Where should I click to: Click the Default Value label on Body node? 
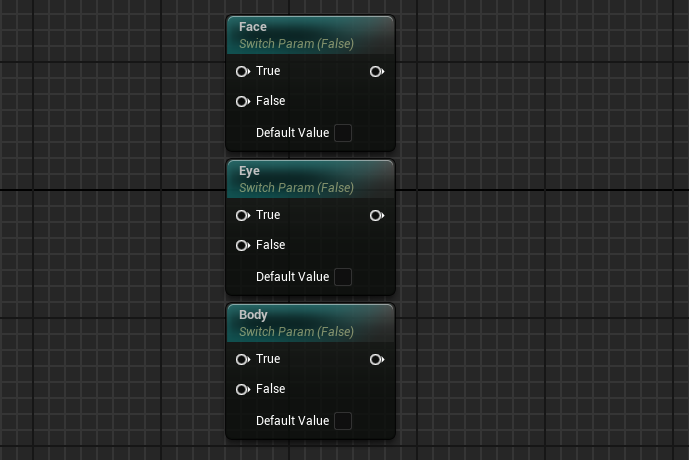click(292, 421)
